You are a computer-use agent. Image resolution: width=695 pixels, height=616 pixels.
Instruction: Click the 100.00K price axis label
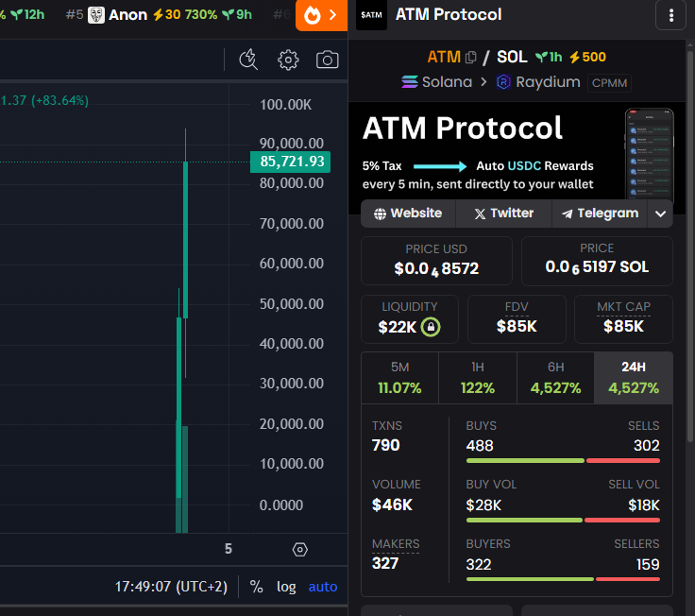tap(286, 105)
